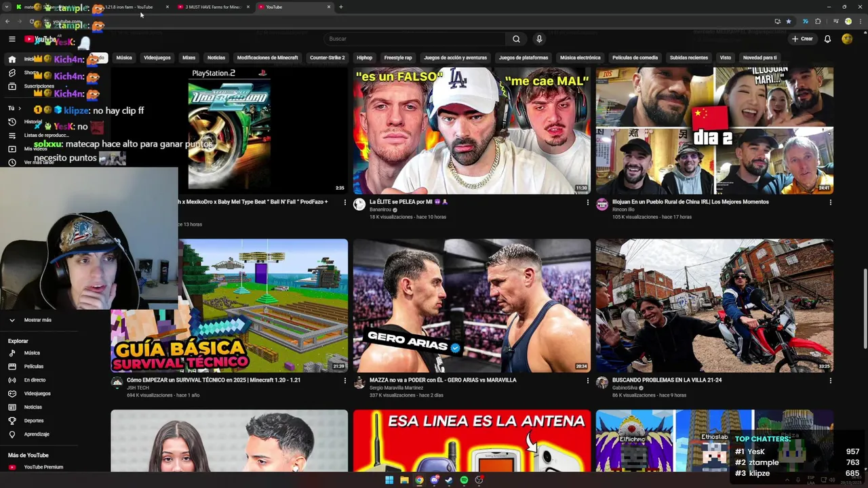Click the Crear button
The height and width of the screenshot is (488, 868).
pos(802,39)
